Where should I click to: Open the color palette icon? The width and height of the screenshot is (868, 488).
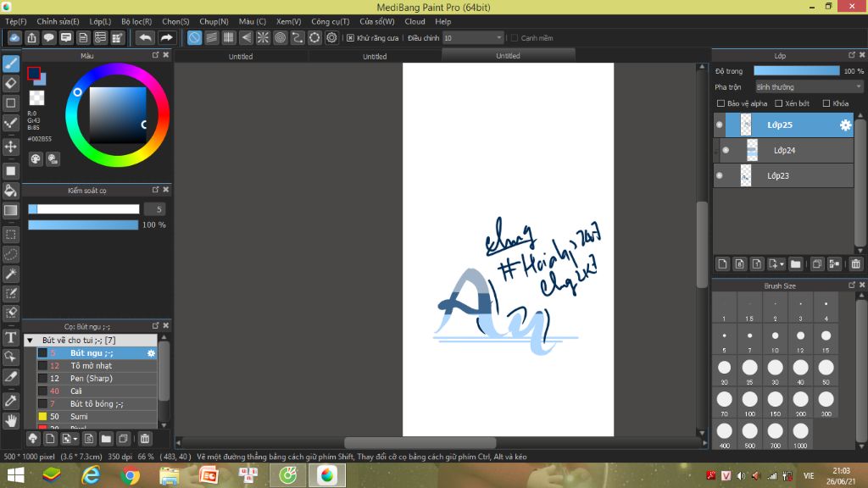[x=36, y=159]
